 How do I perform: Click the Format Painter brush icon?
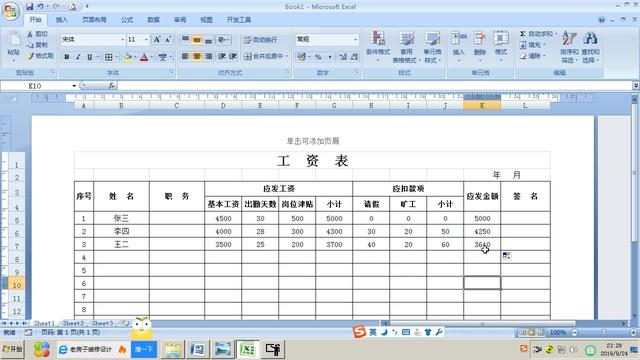pos(30,56)
